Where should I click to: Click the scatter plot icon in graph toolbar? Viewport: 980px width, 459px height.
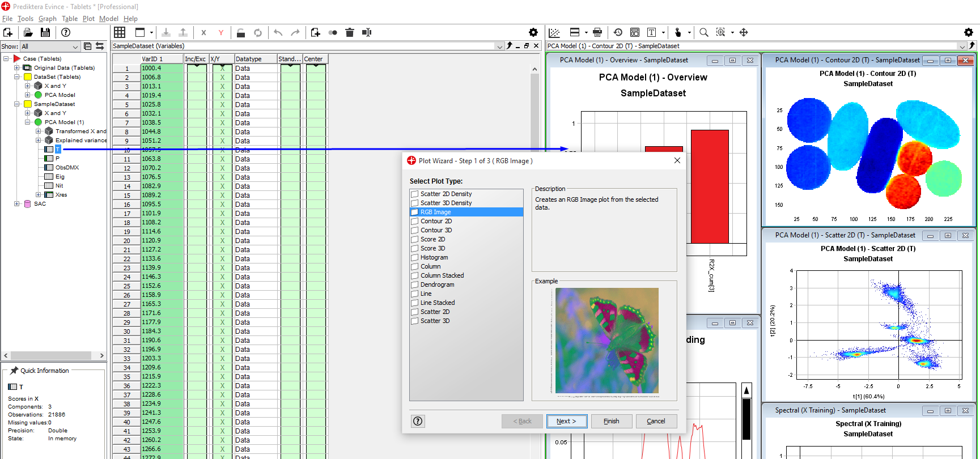point(554,32)
